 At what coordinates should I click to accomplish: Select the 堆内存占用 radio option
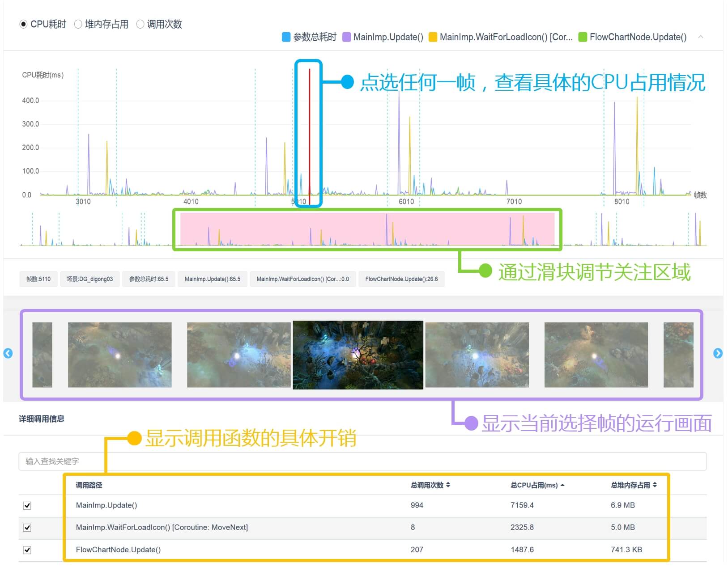tap(78, 24)
